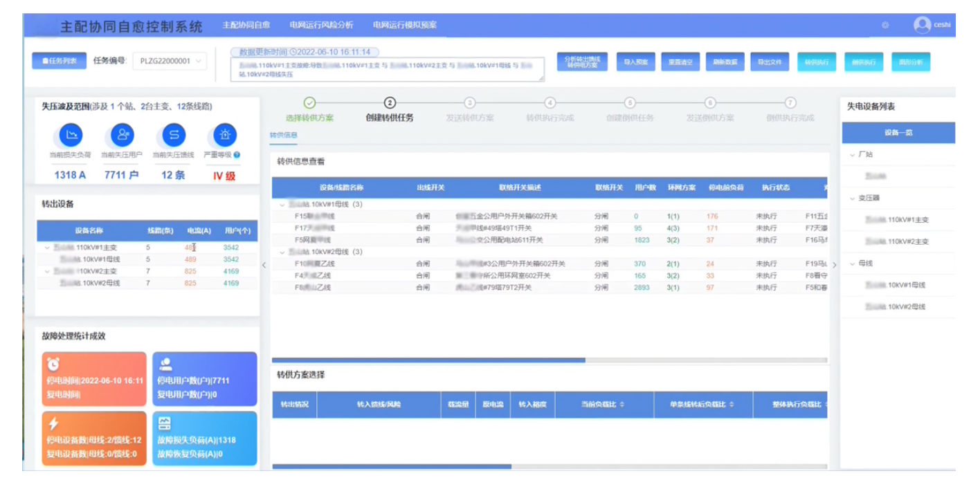Click the help icon beside 严重等级
This screenshot has height=489, width=980.
point(237,155)
